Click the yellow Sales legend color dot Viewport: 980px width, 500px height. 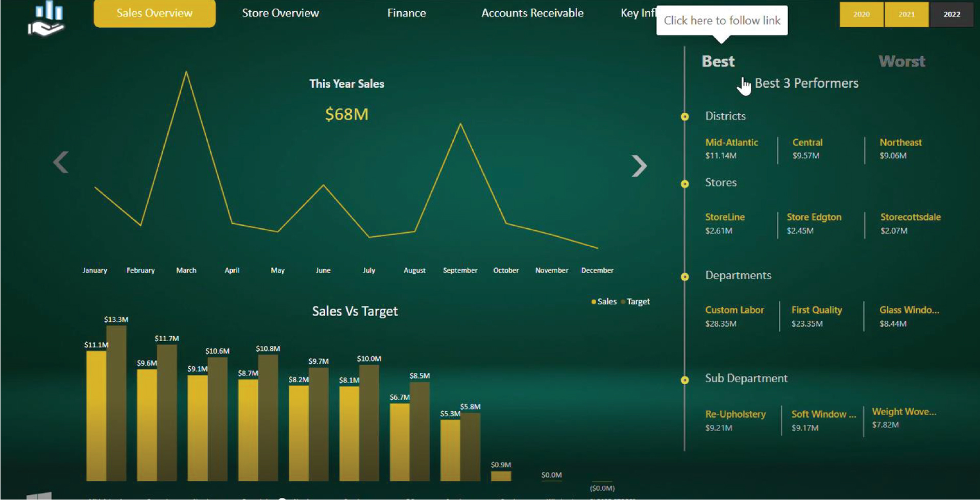(594, 301)
